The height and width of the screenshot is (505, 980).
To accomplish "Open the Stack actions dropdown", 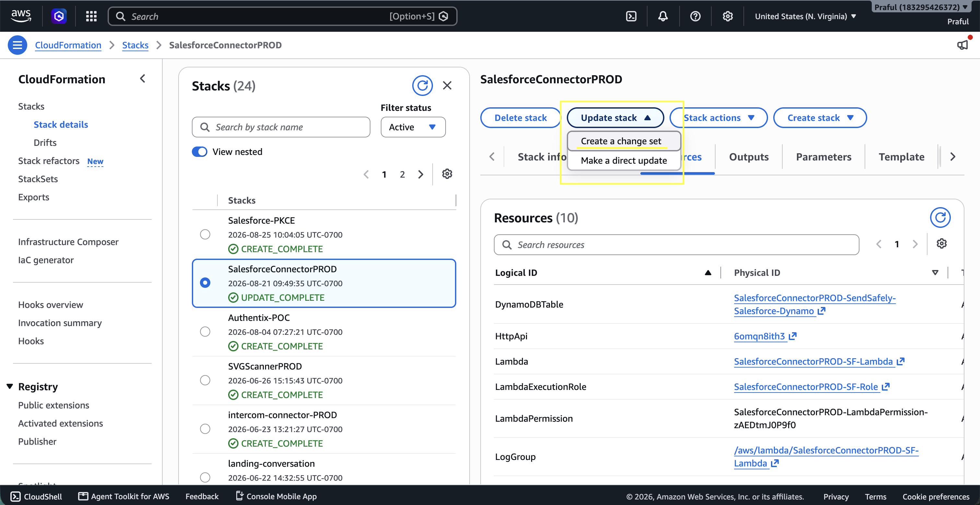I will [x=719, y=118].
